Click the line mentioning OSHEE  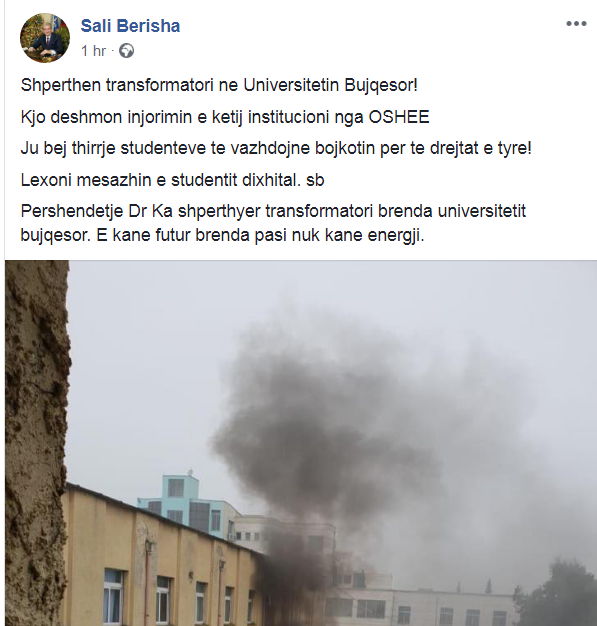pos(225,117)
